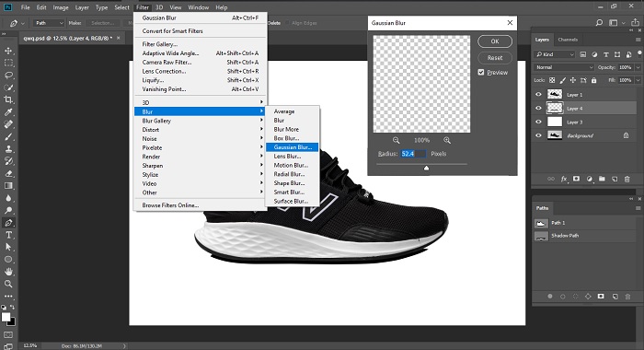Select the Gradient tool
The image size is (644, 350).
pyautogui.click(x=8, y=186)
